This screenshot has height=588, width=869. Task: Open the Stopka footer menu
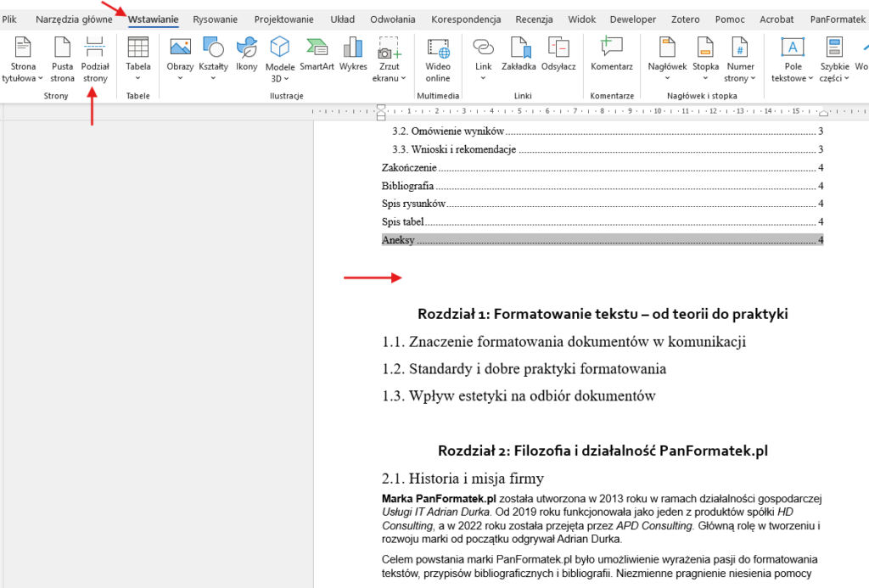705,59
